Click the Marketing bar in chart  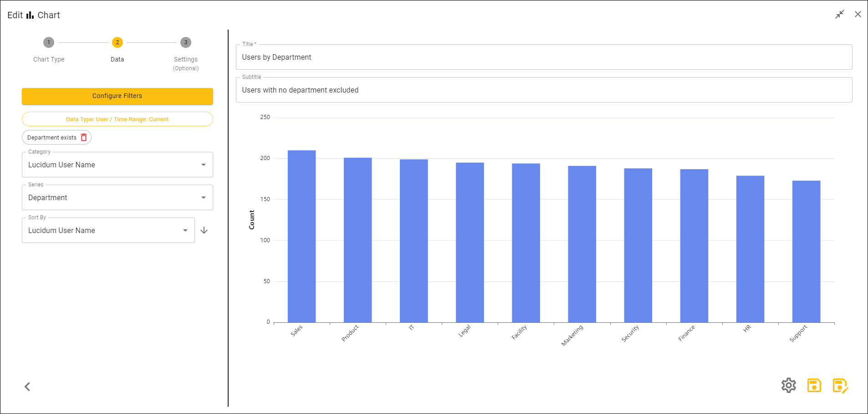click(582, 244)
